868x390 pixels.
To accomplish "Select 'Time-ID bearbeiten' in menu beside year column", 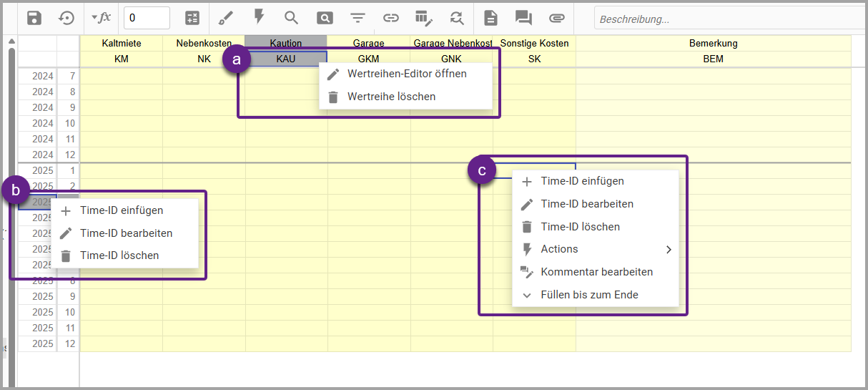I will point(124,233).
